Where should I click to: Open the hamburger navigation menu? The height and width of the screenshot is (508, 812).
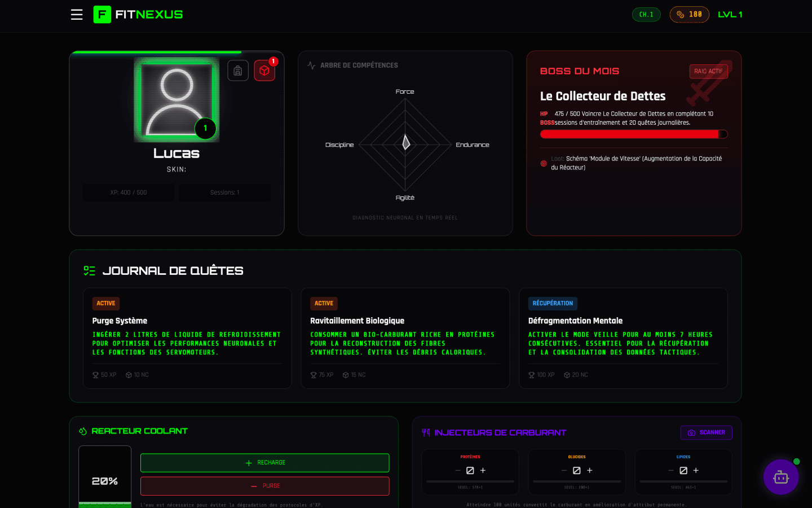[77, 15]
